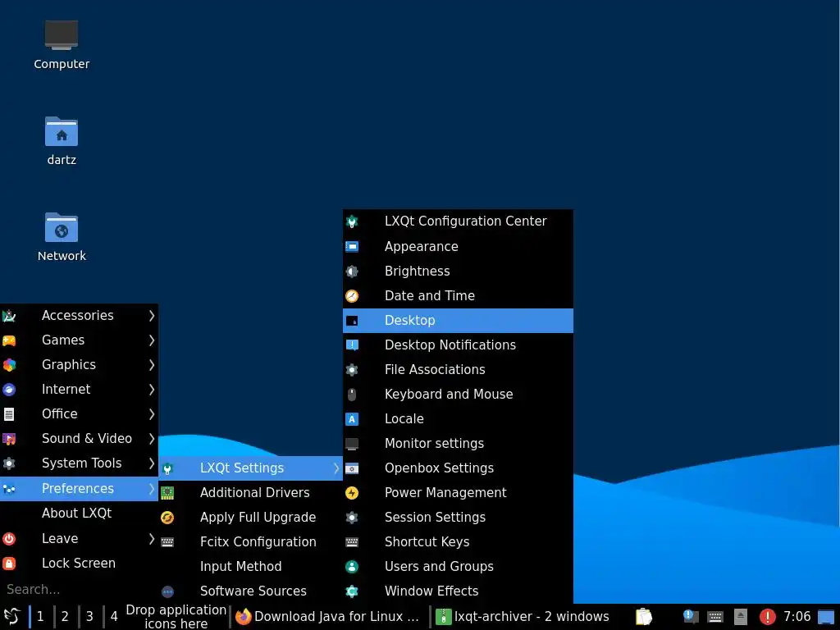Viewport: 840px width, 630px height.
Task: Click the removable media eject tray icon
Action: (x=741, y=617)
